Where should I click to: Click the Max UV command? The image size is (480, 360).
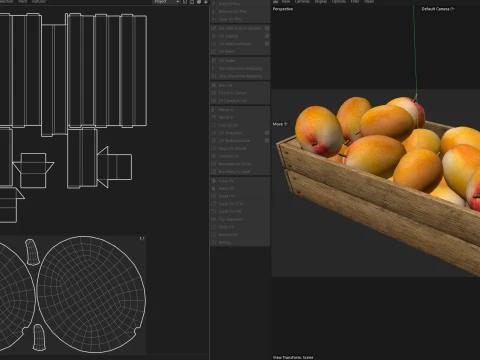pos(240,85)
